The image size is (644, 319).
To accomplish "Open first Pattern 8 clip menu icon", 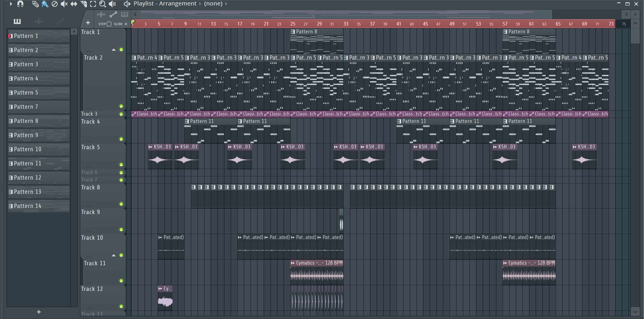I will click(x=293, y=32).
